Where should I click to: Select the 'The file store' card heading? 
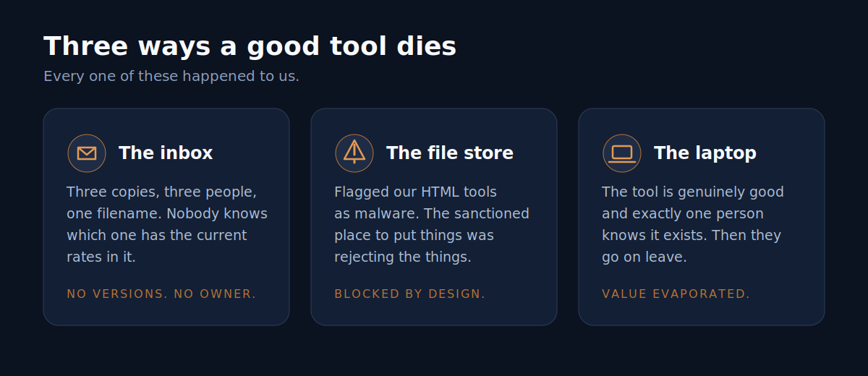(450, 153)
